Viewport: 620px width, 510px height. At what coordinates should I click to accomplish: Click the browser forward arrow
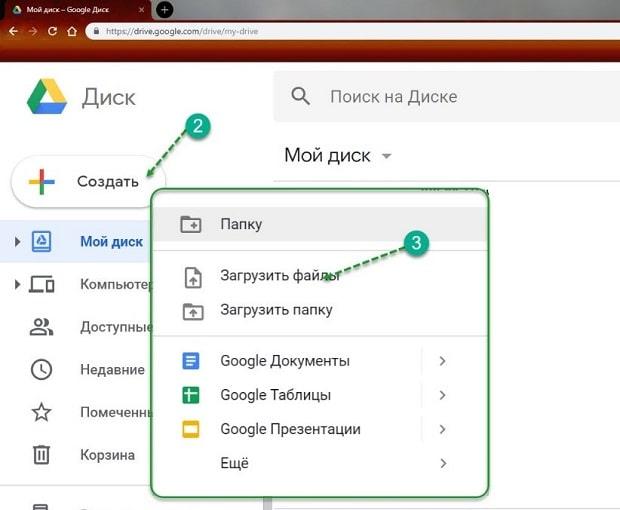(x=33, y=31)
